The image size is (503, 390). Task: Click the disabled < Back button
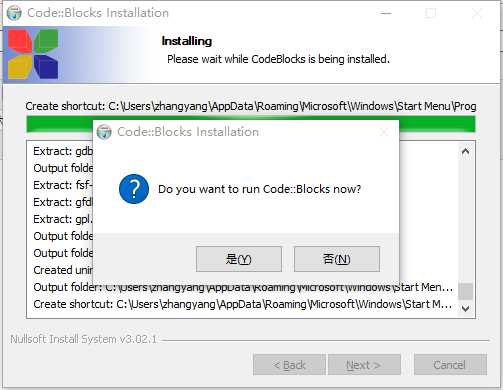[x=289, y=365]
